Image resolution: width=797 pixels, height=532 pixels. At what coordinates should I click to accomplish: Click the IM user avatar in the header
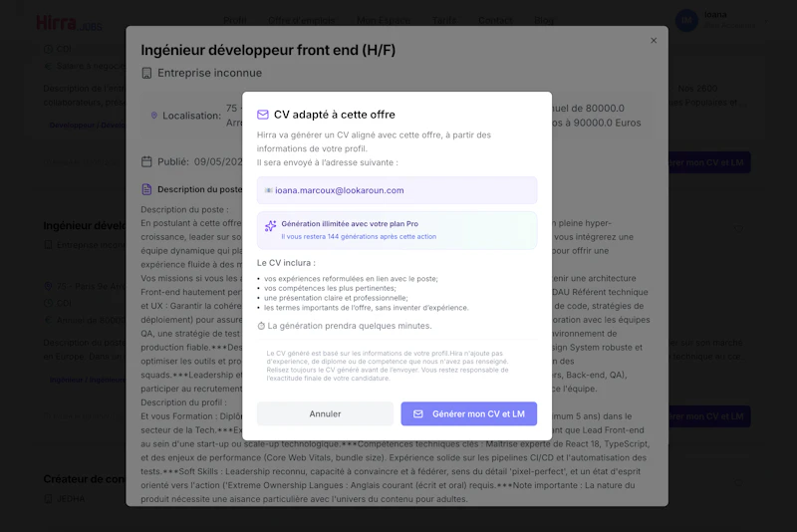point(686,20)
